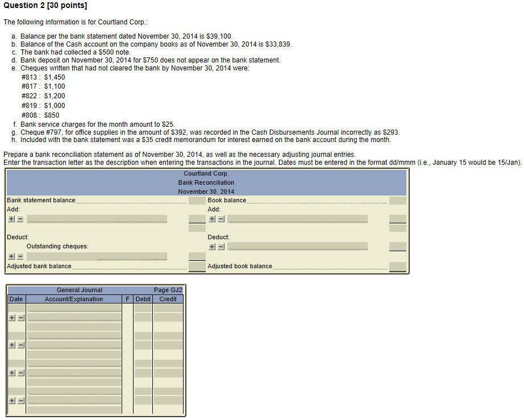Add line to second General Journal entry
This screenshot has width=524, height=420.
point(12,345)
